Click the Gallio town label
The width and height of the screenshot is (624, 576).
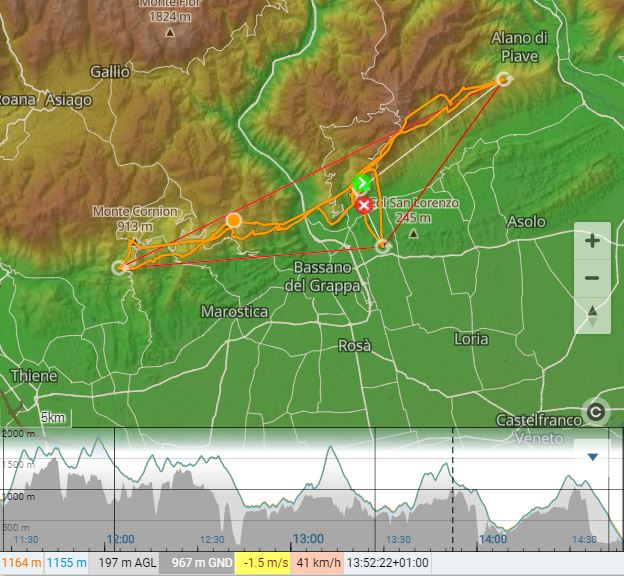tap(110, 72)
